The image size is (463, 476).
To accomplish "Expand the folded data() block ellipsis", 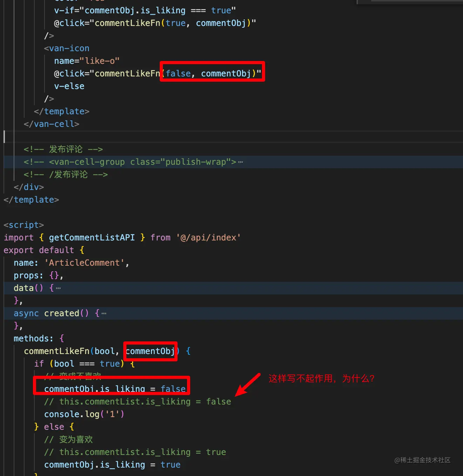I will coord(58,288).
